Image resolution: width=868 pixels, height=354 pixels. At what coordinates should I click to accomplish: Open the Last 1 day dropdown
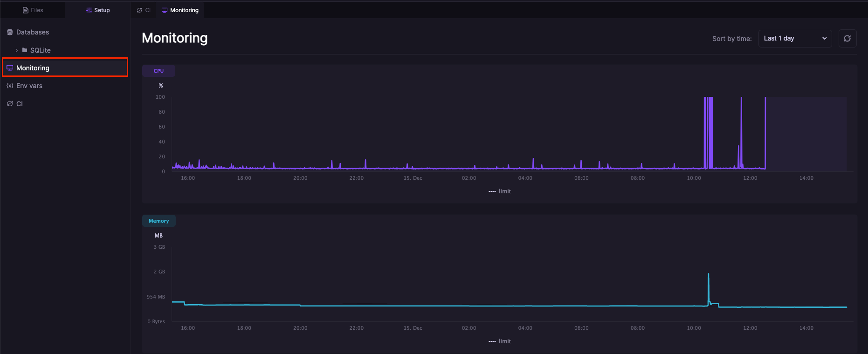pos(795,38)
